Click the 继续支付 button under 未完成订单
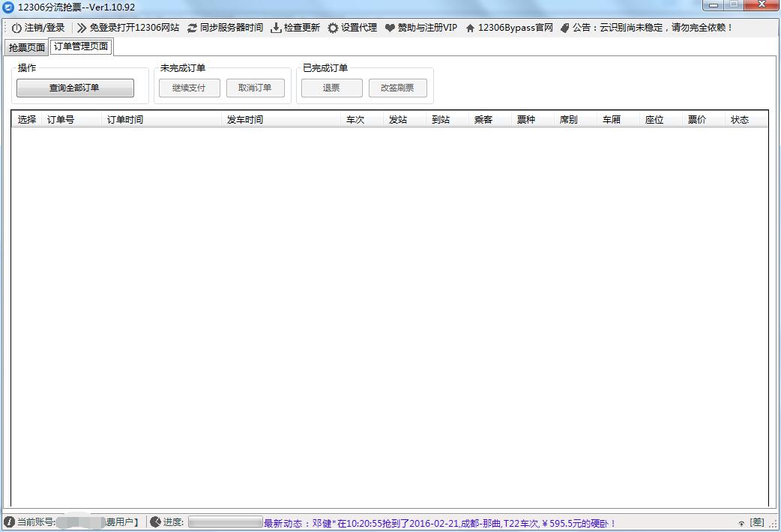Image resolution: width=781 pixels, height=532 pixels. (189, 88)
